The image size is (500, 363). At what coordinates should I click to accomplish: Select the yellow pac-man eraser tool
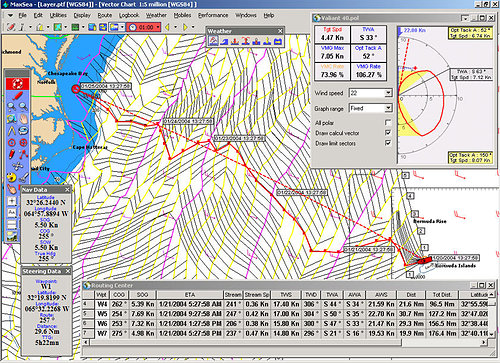point(11,177)
